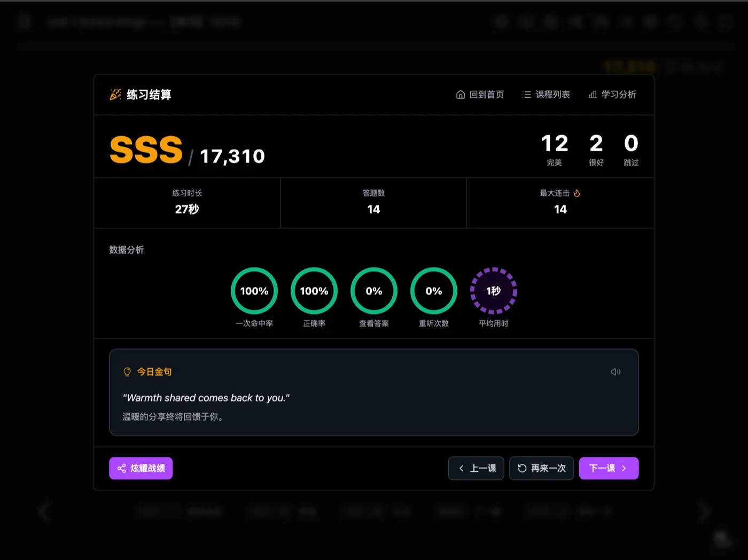748x560 pixels.
Task: Click the 查看答案 0% ring
Action: click(374, 291)
